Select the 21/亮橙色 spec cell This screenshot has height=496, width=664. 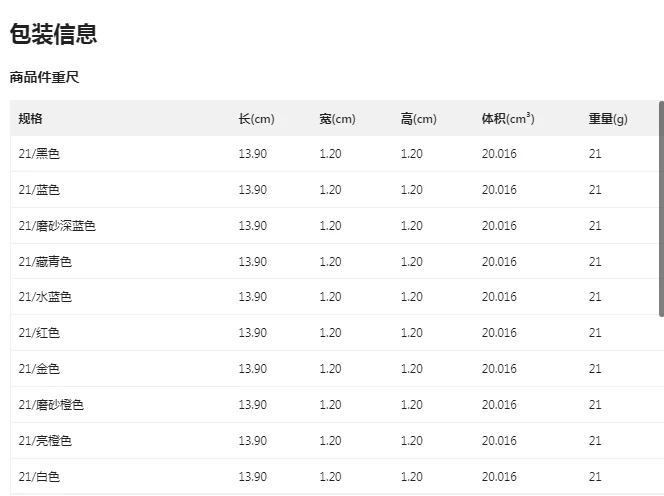click(45, 441)
